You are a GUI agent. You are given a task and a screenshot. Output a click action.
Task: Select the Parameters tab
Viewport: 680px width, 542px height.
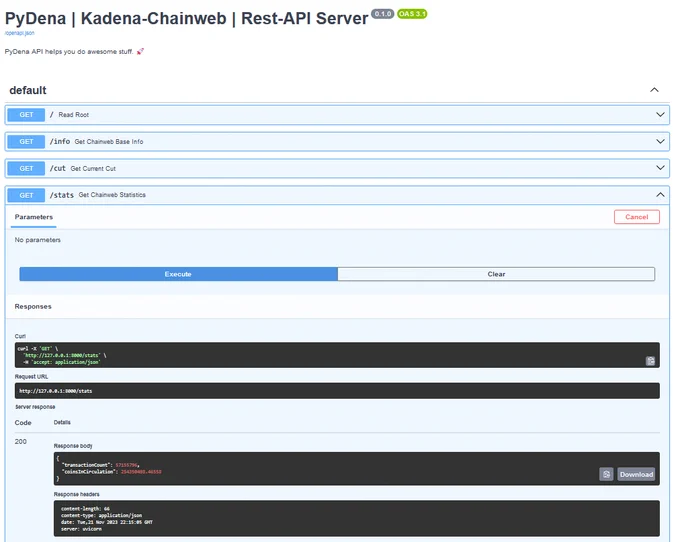(x=34, y=217)
